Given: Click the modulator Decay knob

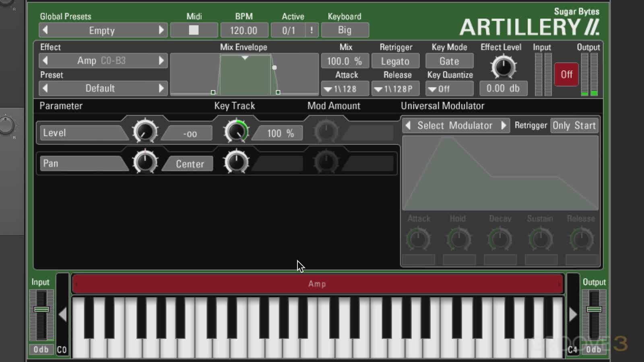Looking at the screenshot, I should tap(500, 239).
